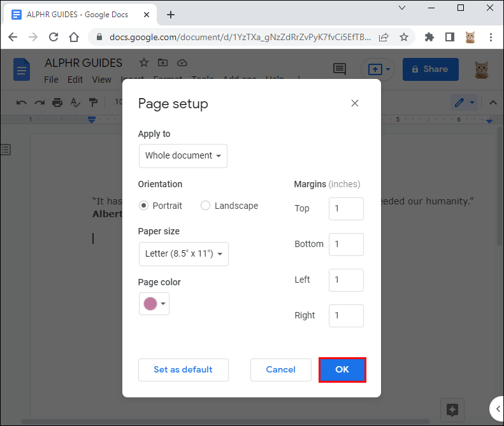Screen dimensions: 504x426
Task: Click the paint format roller icon
Action: pos(93,102)
